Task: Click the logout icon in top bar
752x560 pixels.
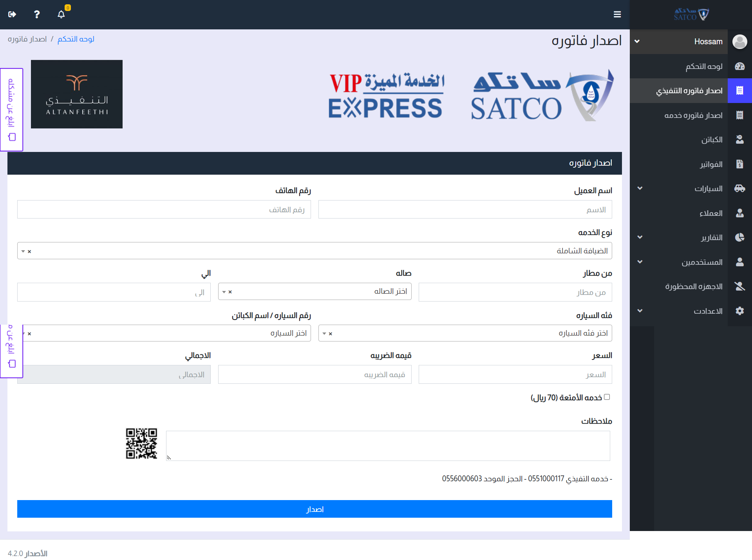Action: point(12,14)
